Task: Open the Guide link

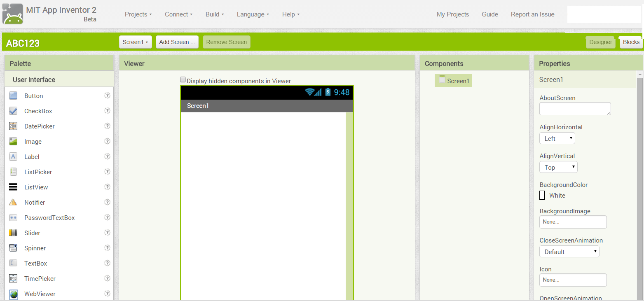Action: 490,14
